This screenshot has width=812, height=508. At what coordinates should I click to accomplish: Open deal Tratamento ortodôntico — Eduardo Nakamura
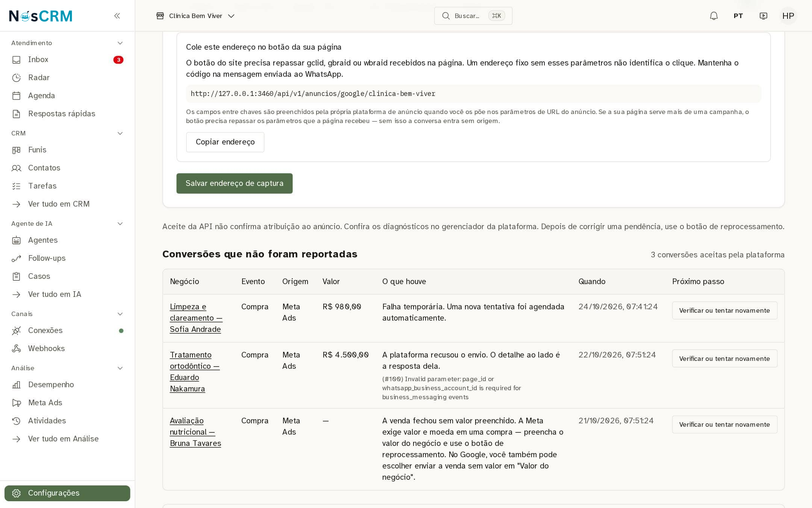click(x=194, y=372)
